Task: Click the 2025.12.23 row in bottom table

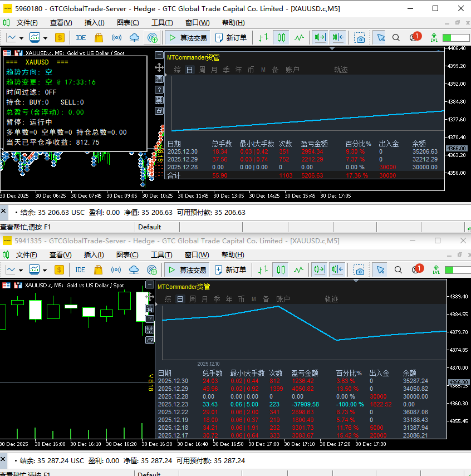Action: coord(301,404)
